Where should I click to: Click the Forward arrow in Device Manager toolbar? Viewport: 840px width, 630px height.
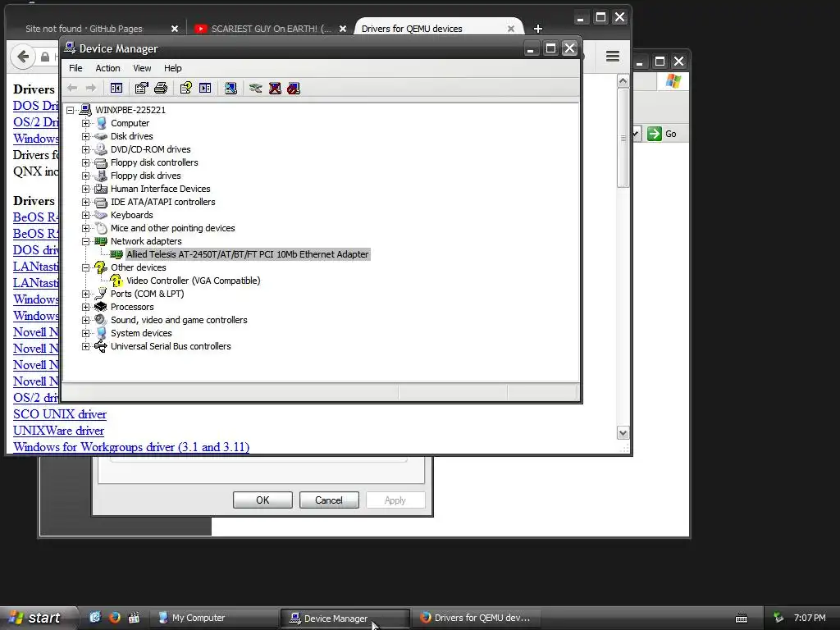coord(91,88)
